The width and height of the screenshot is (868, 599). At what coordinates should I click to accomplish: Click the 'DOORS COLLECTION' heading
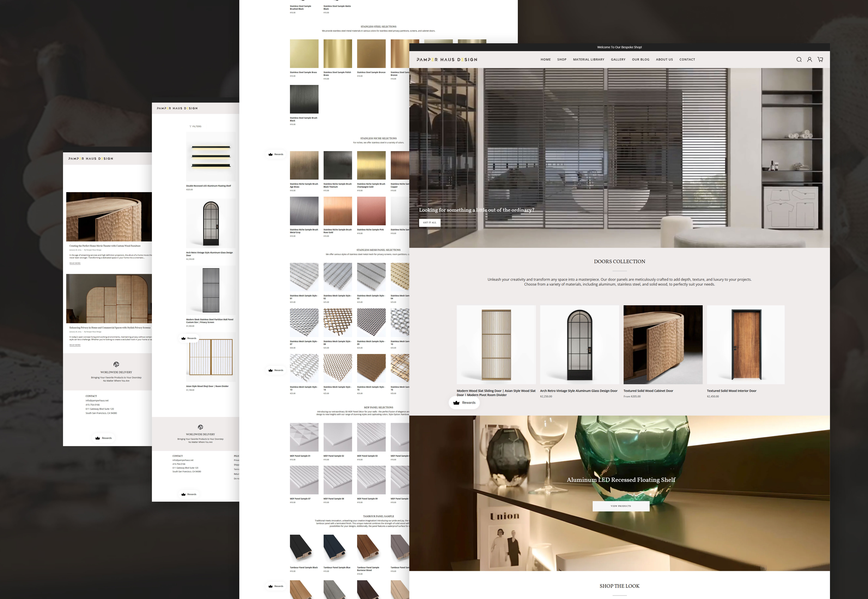click(619, 262)
